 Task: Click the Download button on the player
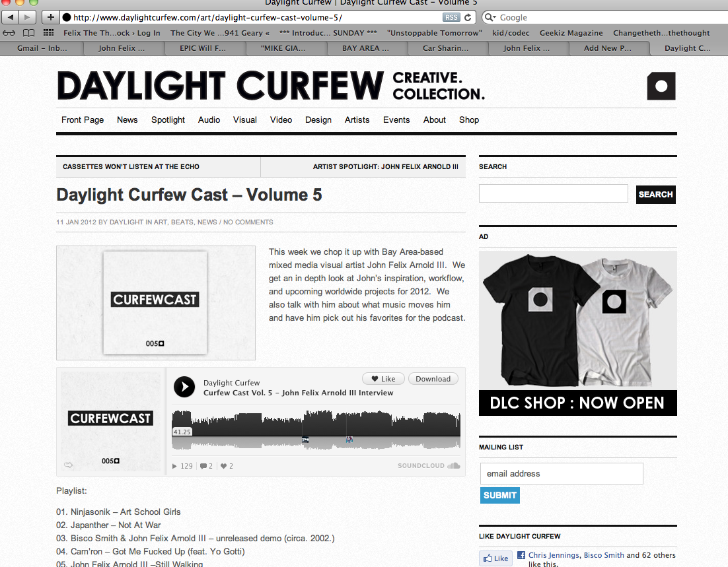click(433, 379)
